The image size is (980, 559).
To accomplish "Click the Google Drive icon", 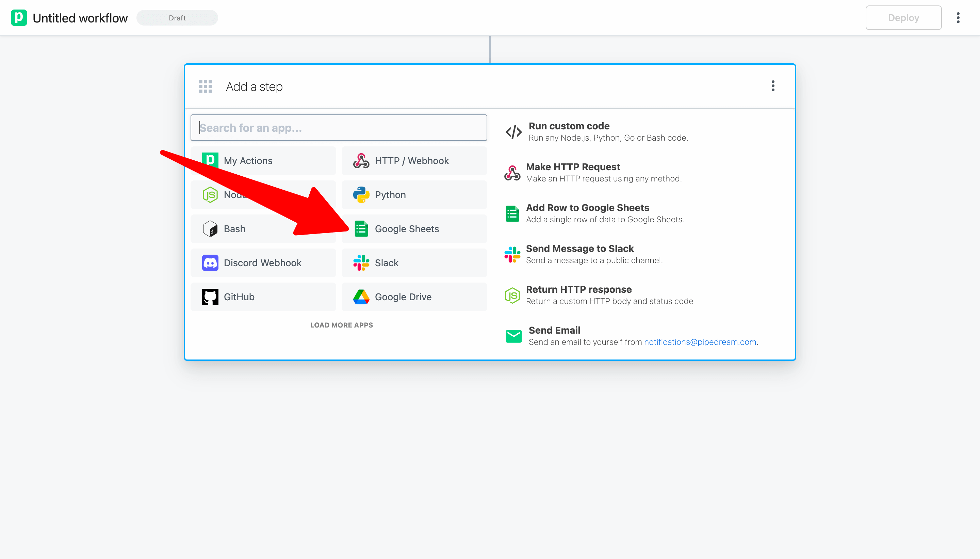I will (361, 296).
